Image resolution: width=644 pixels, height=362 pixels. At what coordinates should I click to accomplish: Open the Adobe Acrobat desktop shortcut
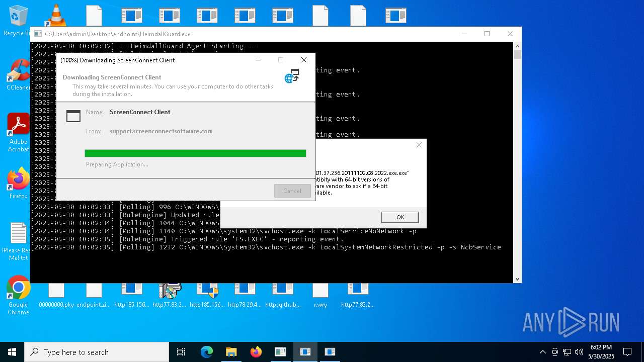pyautogui.click(x=19, y=132)
